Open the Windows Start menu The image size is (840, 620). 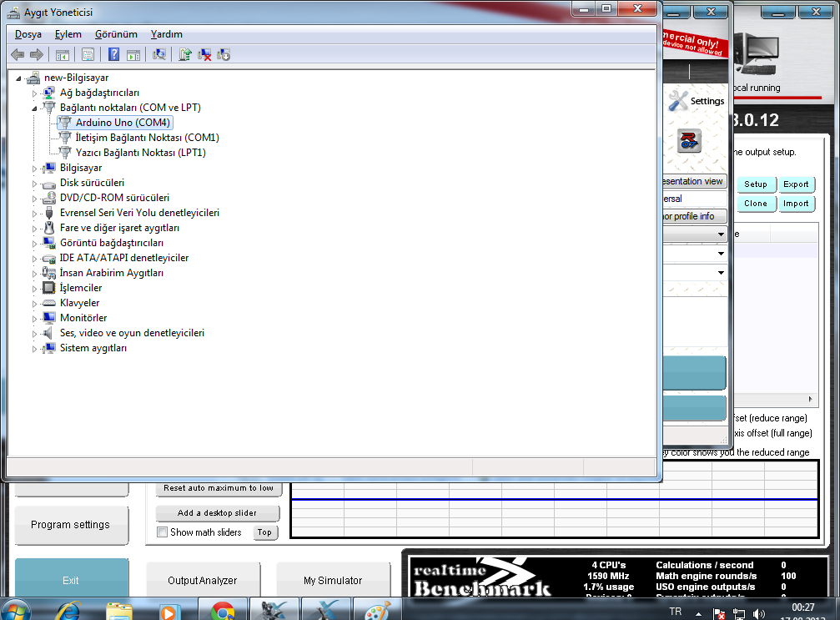point(16,610)
